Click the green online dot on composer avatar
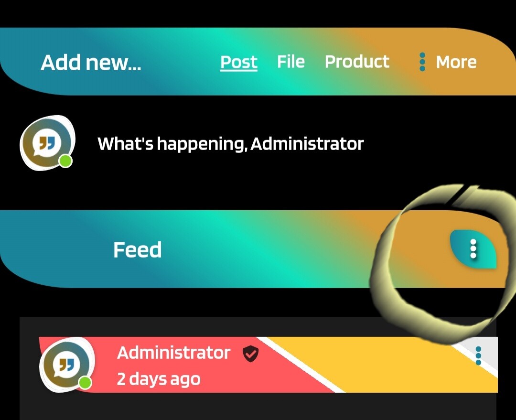 pyautogui.click(x=65, y=161)
